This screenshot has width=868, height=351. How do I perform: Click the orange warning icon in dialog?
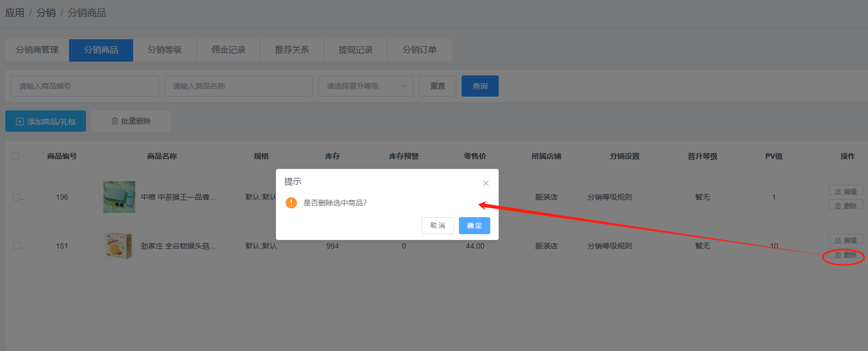pos(291,203)
